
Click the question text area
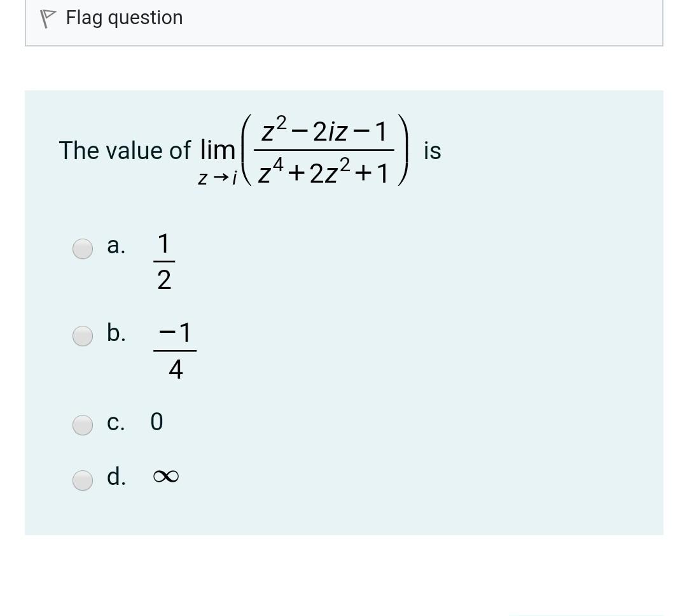coord(248,151)
